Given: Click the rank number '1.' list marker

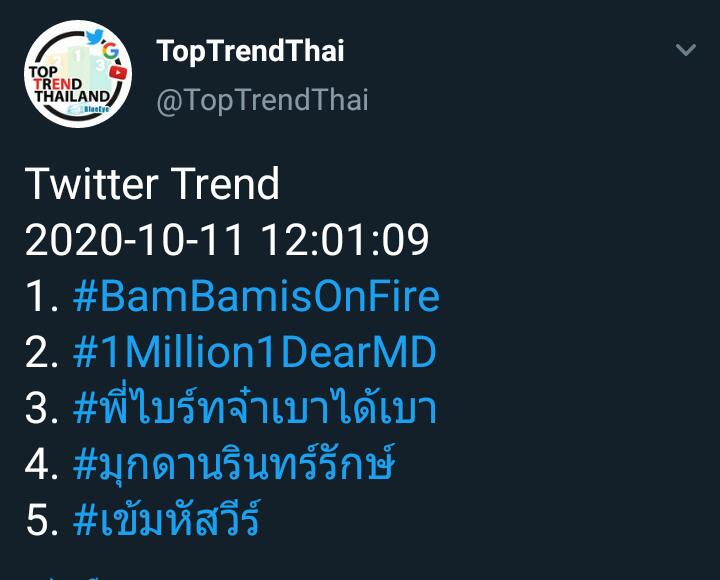Looking at the screenshot, I should [42, 298].
